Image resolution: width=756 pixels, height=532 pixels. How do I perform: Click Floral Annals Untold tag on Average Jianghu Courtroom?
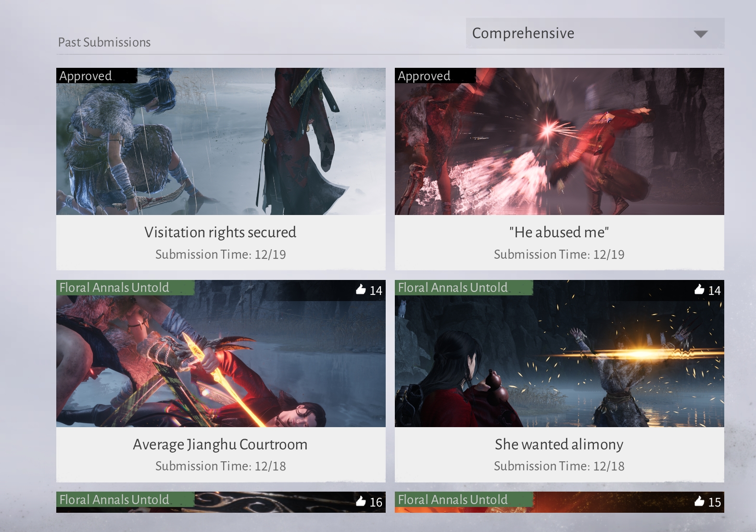point(126,288)
